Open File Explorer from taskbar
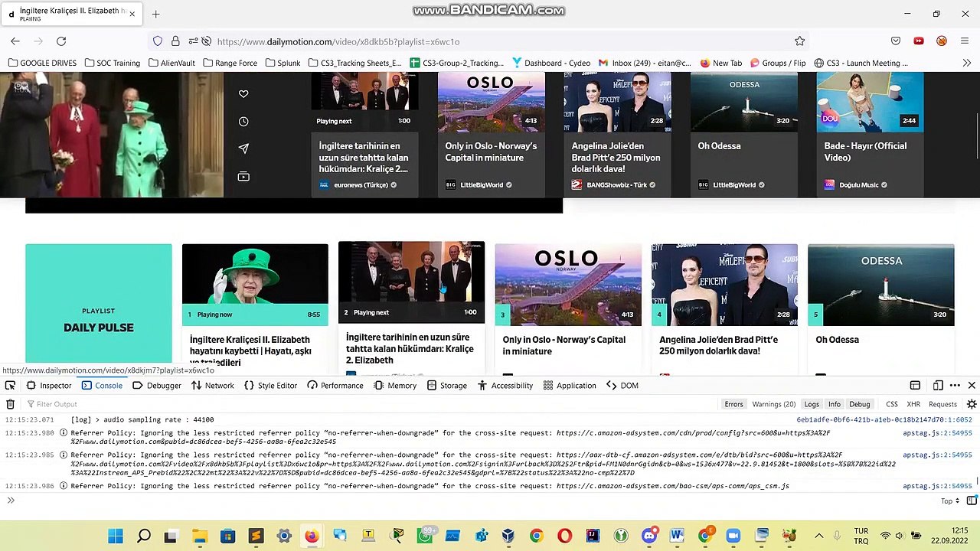This screenshot has width=980, height=551. (x=199, y=536)
